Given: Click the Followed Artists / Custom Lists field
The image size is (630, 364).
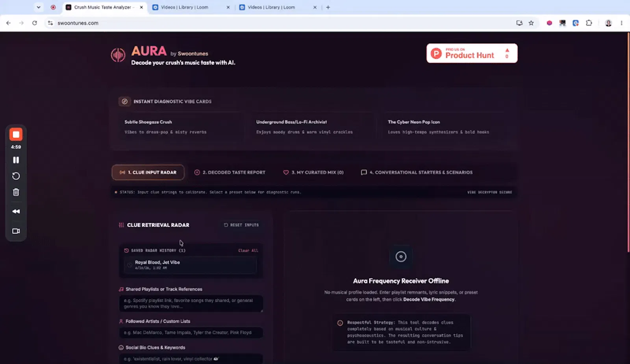Looking at the screenshot, I should pos(191,333).
